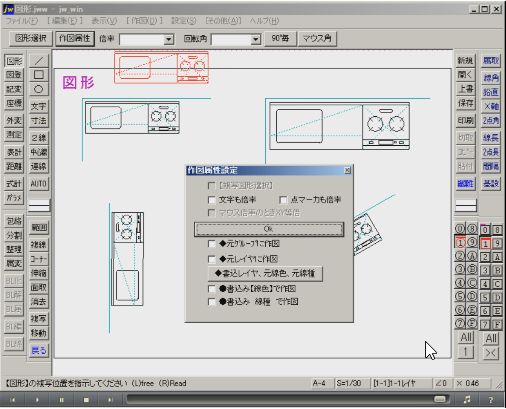Open the ヘルプ(H) menu
The width and height of the screenshot is (506, 409).
point(264,21)
